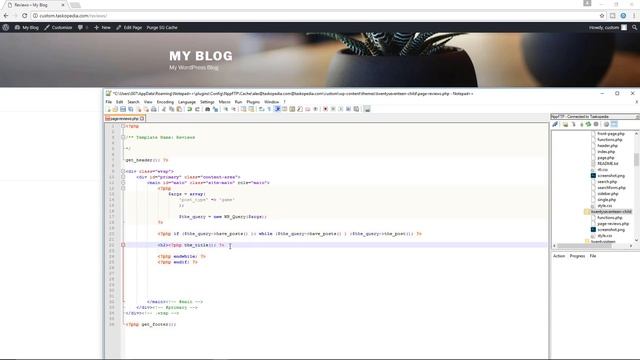Toggle synchronize vertical scrolling
640x360 pixels.
click(x=243, y=109)
